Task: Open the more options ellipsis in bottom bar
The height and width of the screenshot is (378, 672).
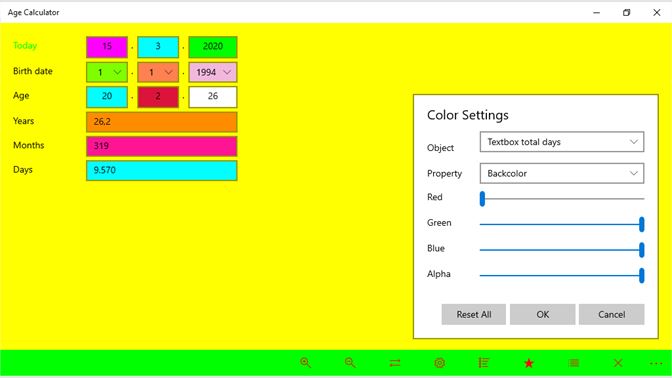Action: point(656,363)
